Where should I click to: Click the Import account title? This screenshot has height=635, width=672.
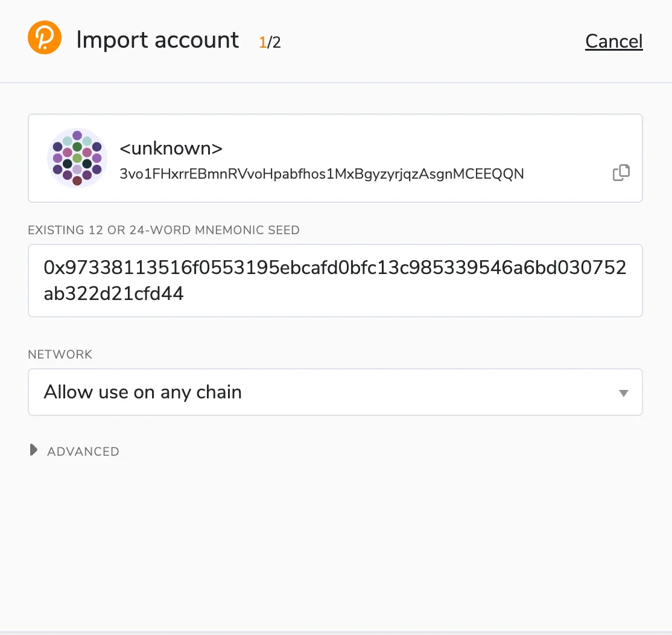tap(157, 40)
